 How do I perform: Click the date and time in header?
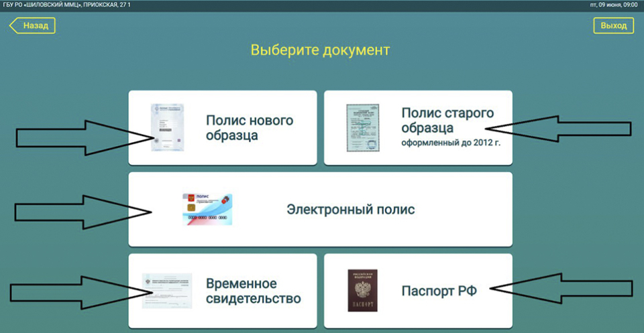tap(612, 5)
